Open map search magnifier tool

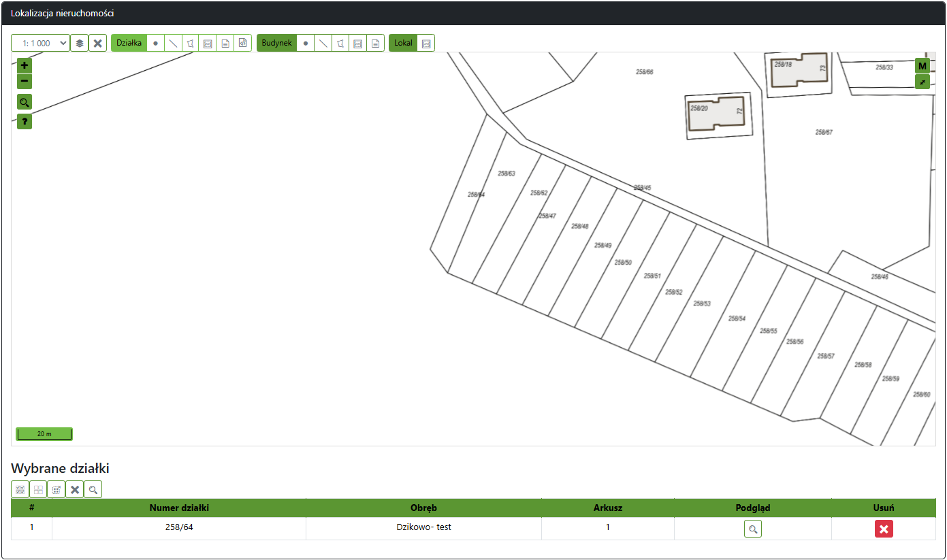pyautogui.click(x=25, y=102)
